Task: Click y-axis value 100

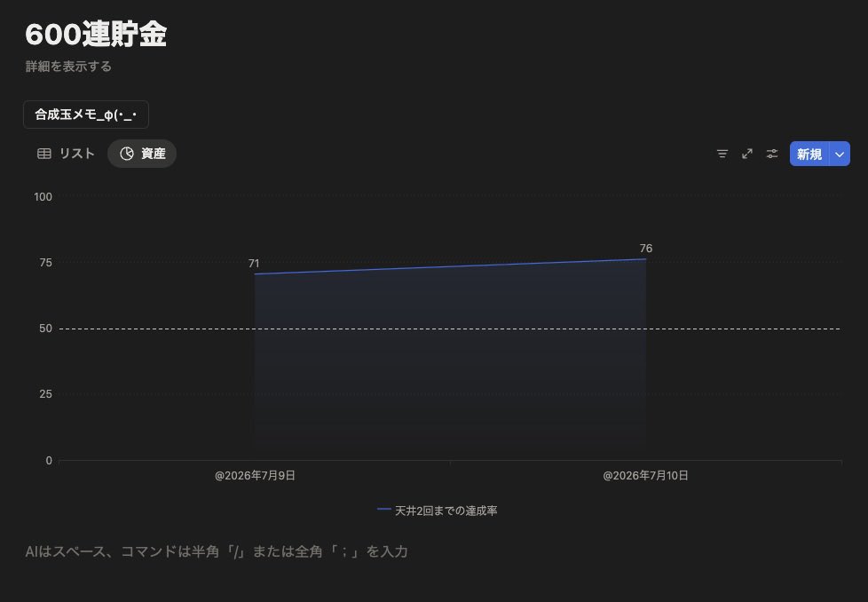Action: (x=43, y=196)
